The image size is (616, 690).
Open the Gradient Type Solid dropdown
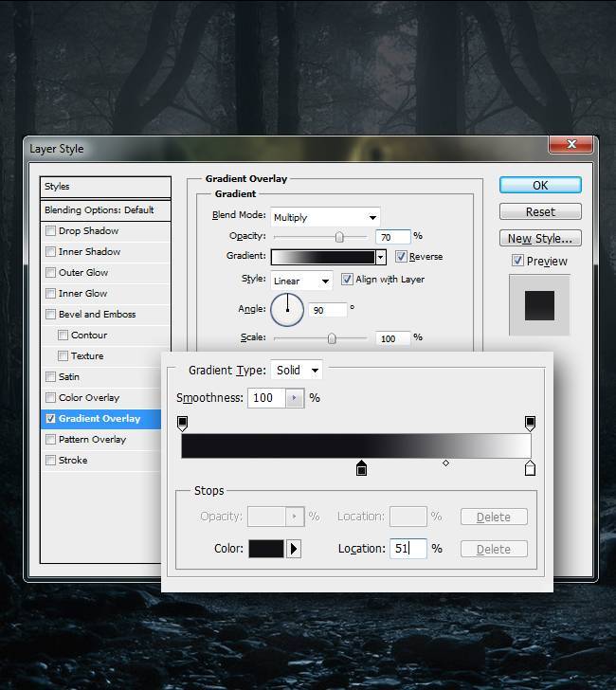tap(297, 371)
